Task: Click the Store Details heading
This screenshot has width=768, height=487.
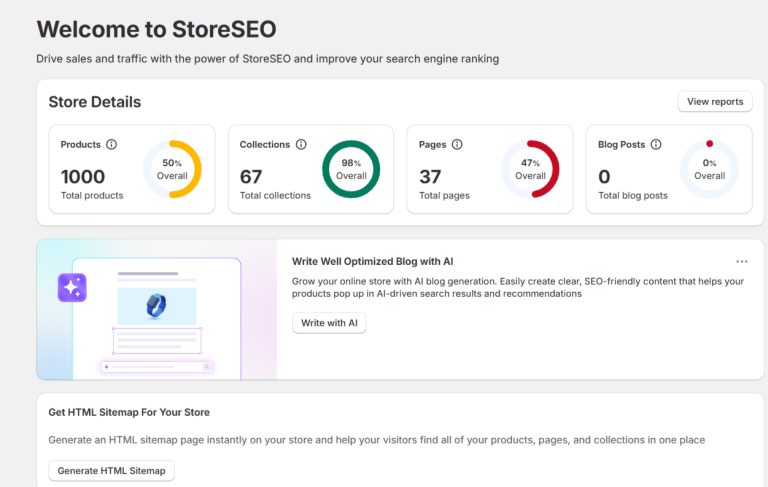Action: pyautogui.click(x=95, y=102)
